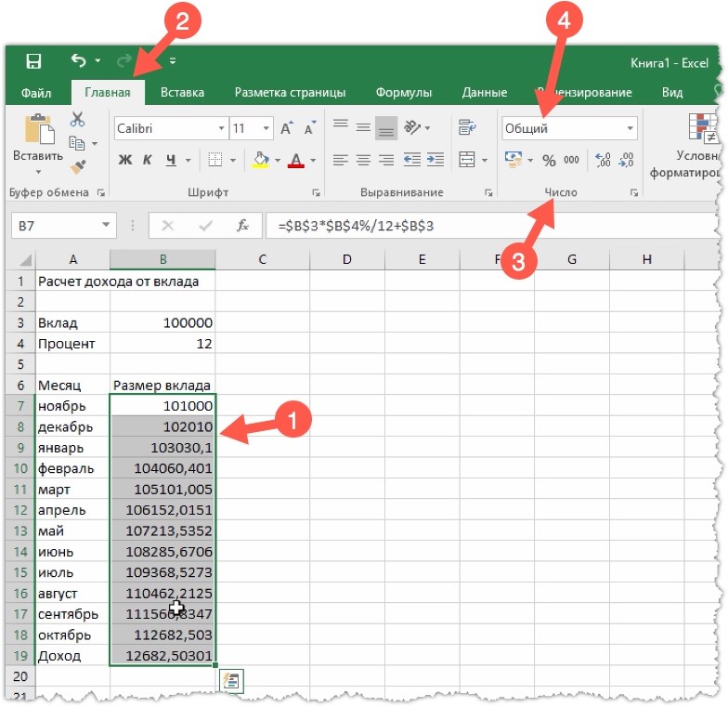Click the Font Color A icon
Viewport: 728px width, 707px height.
point(295,160)
